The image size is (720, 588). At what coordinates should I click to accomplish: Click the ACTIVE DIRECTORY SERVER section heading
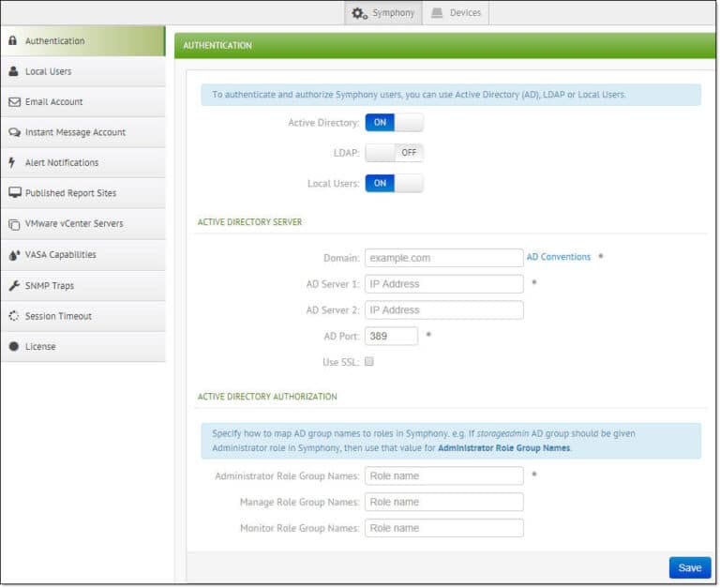[x=249, y=222]
